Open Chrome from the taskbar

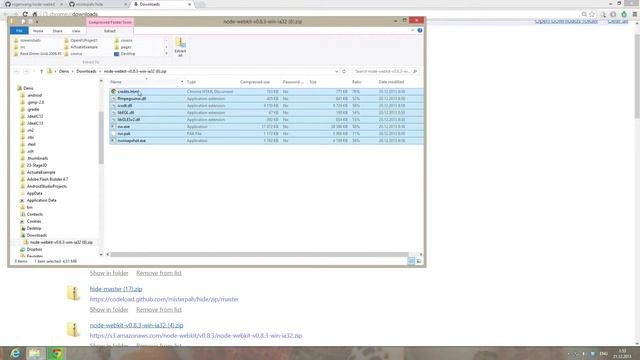pos(56,353)
